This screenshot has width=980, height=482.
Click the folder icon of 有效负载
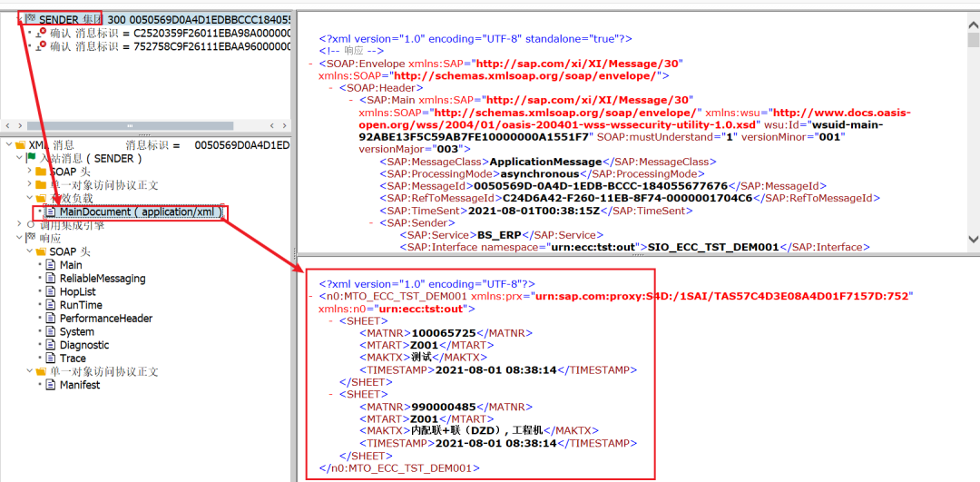tap(41, 198)
